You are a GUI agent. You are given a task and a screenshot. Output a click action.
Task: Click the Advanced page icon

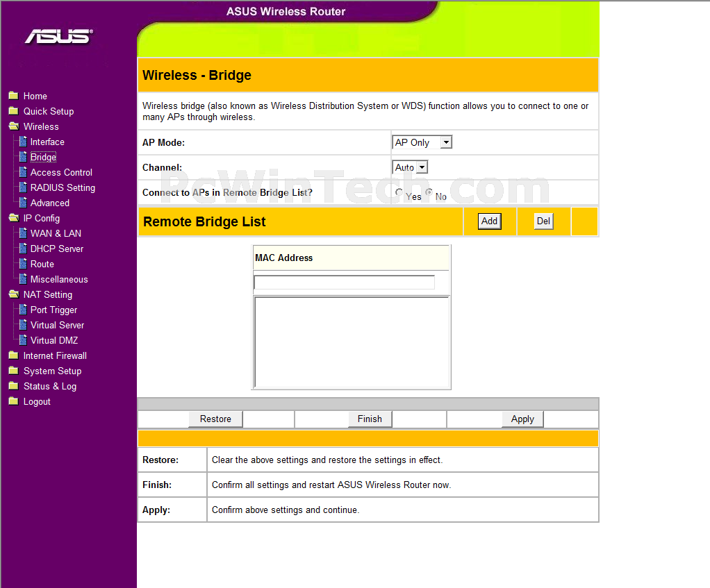[x=23, y=203]
